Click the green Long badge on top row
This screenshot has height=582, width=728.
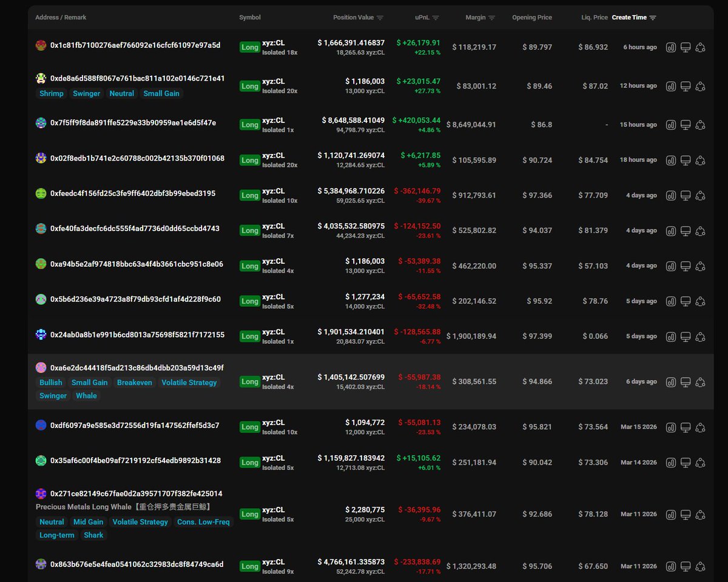[x=250, y=46]
